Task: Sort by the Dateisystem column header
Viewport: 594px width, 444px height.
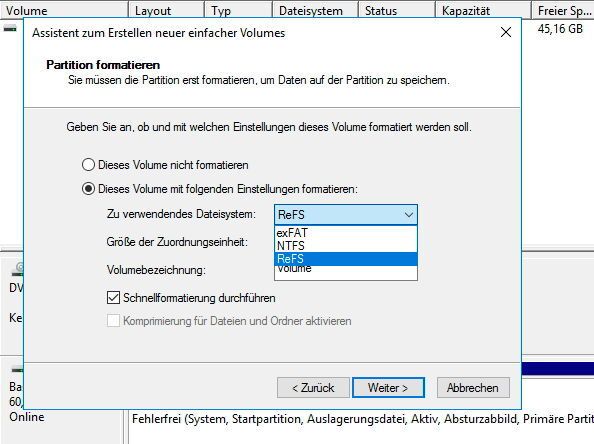Action: [316, 10]
